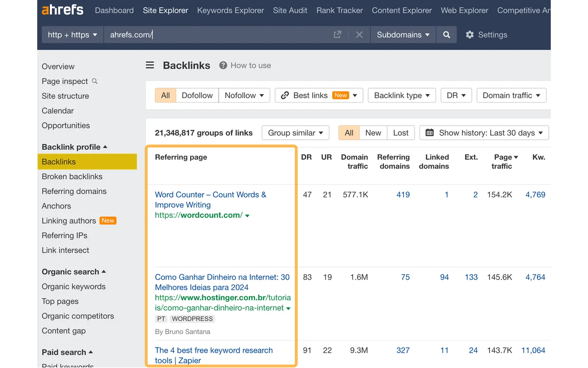Screen dimensions: 588x368
Task: Open the Web Explorer tab
Action: pyautogui.click(x=465, y=10)
